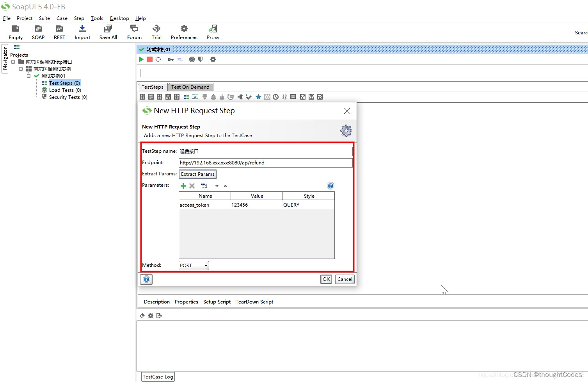588x382 pixels.
Task: Click the REST project toolbar icon
Action: 59,32
